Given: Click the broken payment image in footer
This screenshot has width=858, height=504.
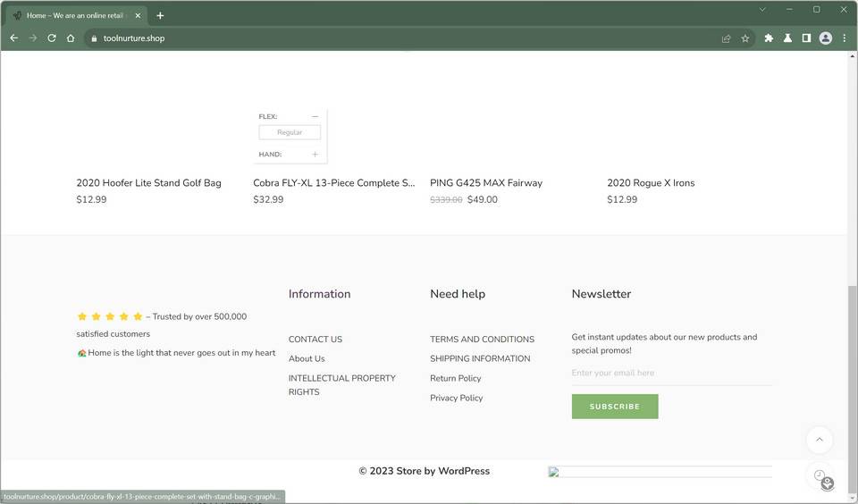Looking at the screenshot, I should pos(660,472).
